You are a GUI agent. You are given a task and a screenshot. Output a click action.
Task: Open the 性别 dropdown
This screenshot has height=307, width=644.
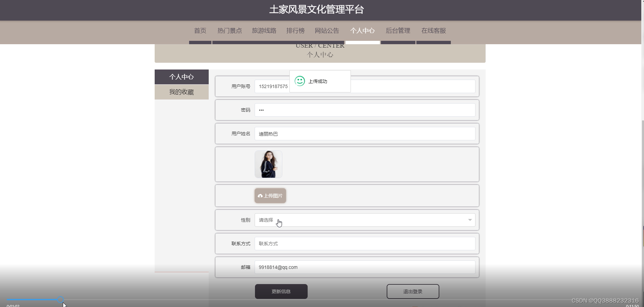[365, 220]
